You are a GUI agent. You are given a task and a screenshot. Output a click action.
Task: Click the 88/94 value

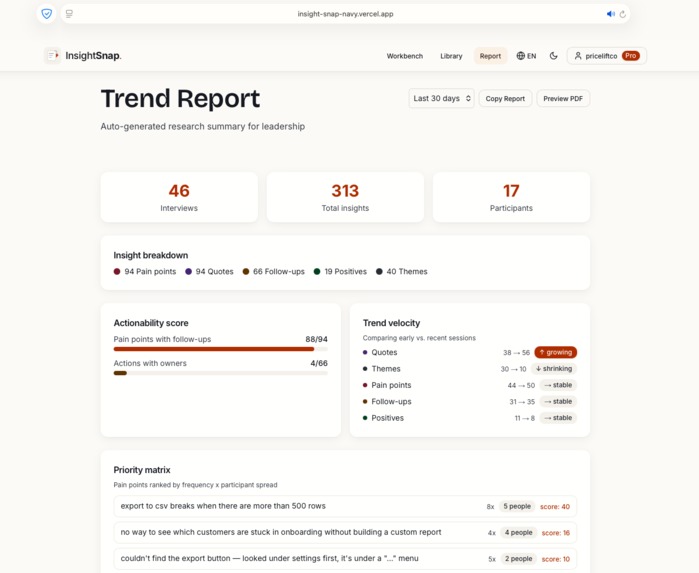pos(317,339)
